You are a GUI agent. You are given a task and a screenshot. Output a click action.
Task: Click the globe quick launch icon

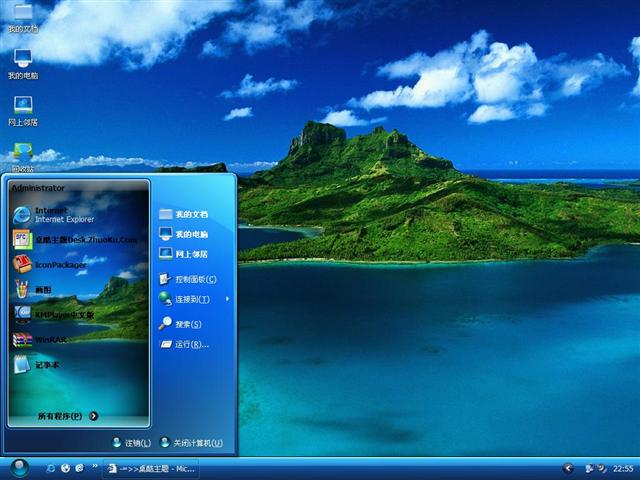coord(65,468)
